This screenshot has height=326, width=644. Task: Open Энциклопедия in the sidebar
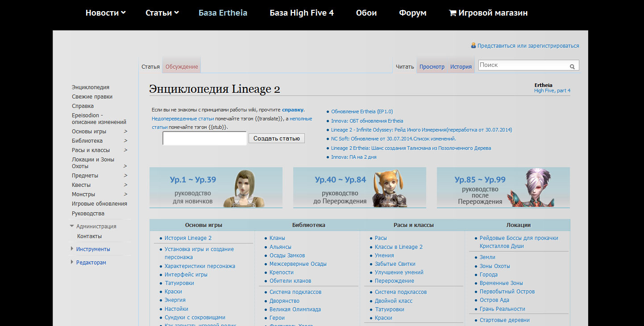(x=91, y=87)
